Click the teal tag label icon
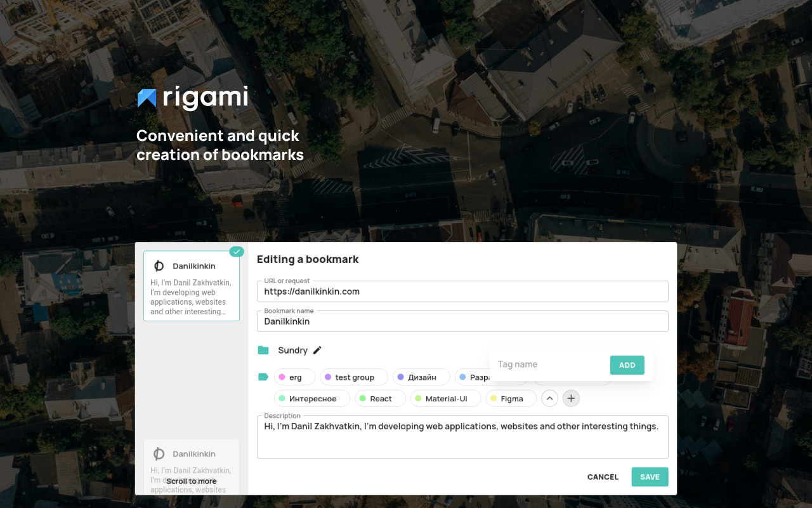 [x=263, y=377]
